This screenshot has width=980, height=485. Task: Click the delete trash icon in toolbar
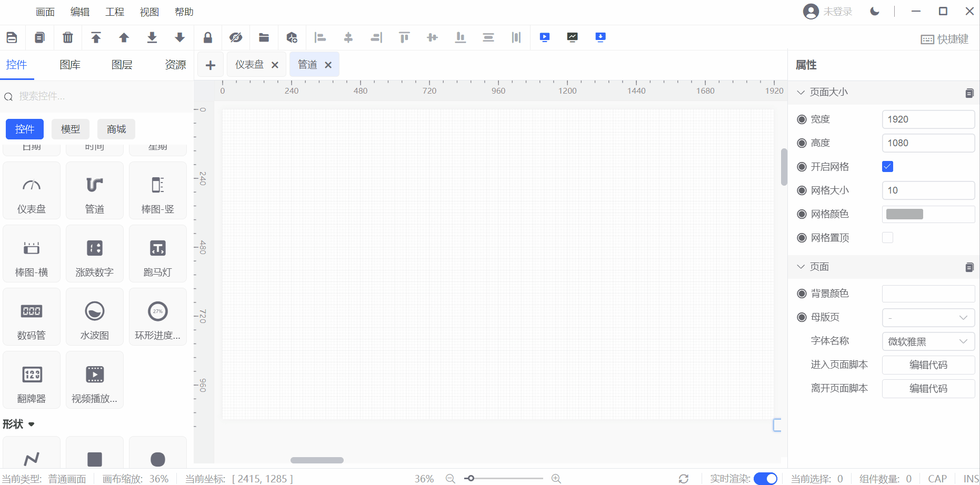pyautogui.click(x=67, y=37)
